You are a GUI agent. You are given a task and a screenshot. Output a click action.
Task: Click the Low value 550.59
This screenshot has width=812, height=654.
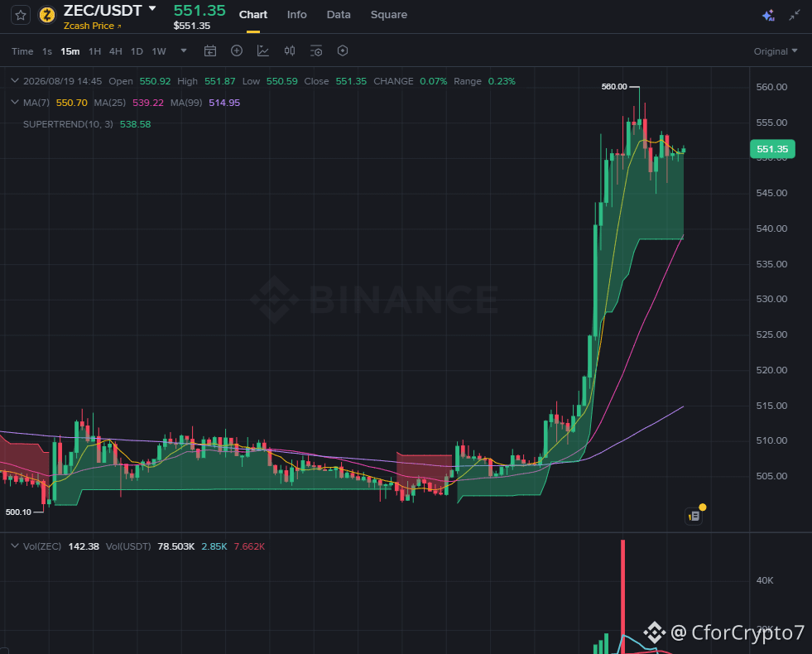click(x=281, y=81)
